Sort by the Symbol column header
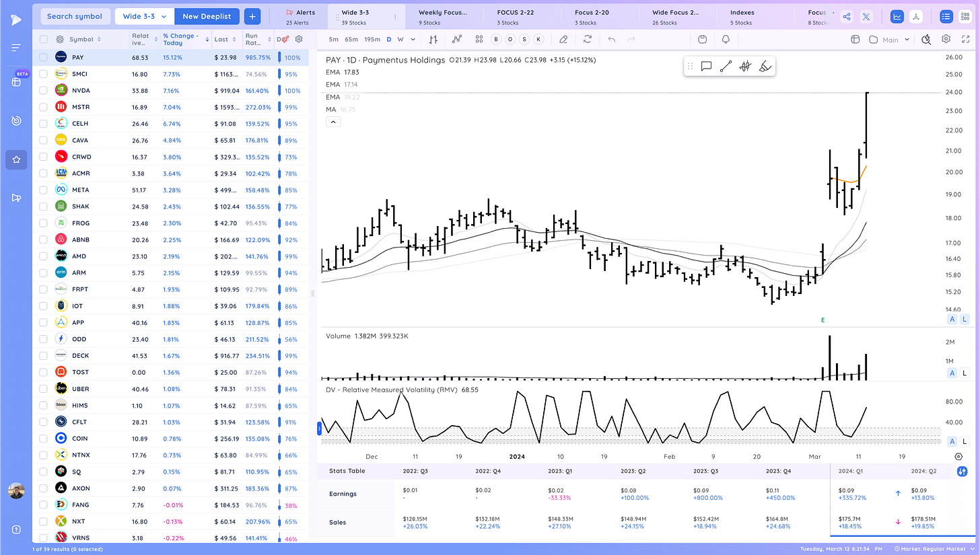The height and width of the screenshot is (555, 980). coord(81,40)
